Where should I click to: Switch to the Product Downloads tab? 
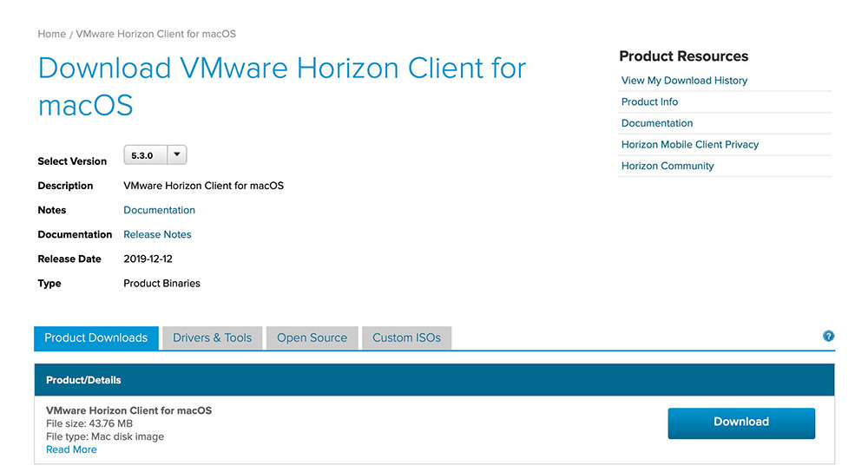96,338
